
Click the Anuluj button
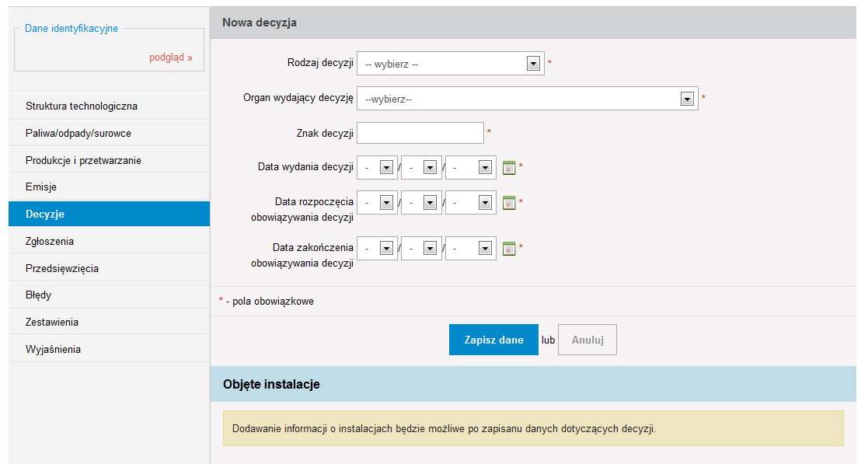(587, 340)
